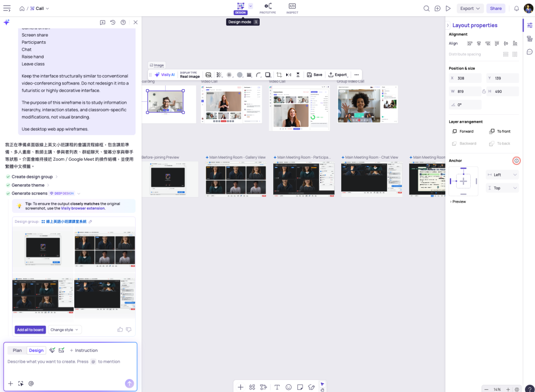Open Export in the image toolbar
The height and width of the screenshot is (392, 535).
pos(338,75)
